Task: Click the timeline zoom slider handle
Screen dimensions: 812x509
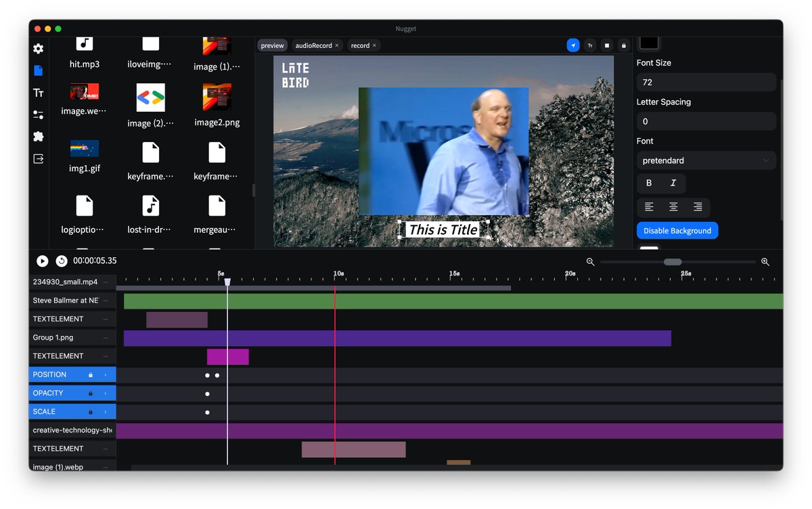Action: [x=673, y=262]
